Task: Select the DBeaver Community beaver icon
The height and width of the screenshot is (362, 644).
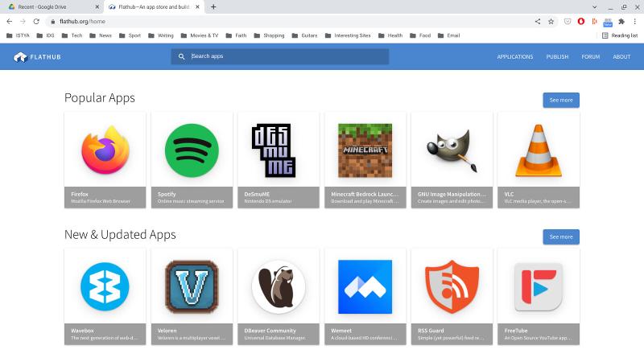Action: pyautogui.click(x=279, y=286)
